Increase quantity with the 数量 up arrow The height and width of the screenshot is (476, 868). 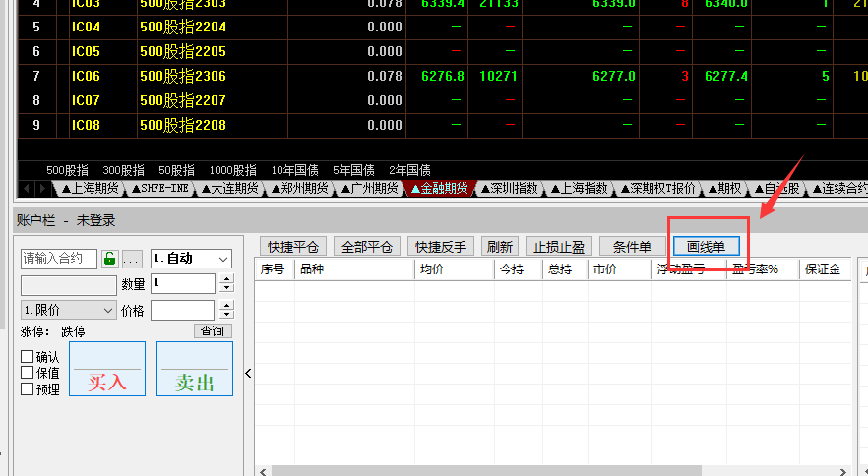pyautogui.click(x=227, y=278)
